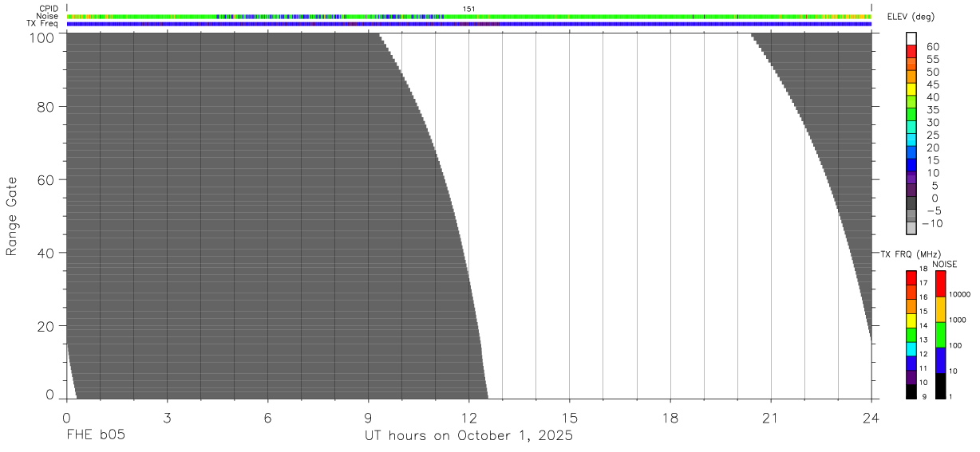Click the "9" tick on the UT hours axis

point(368,417)
